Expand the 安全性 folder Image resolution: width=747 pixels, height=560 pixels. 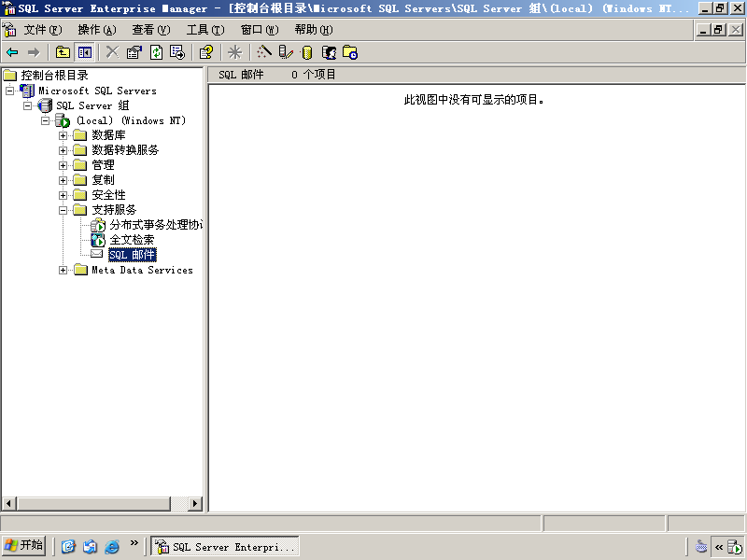tap(63, 195)
